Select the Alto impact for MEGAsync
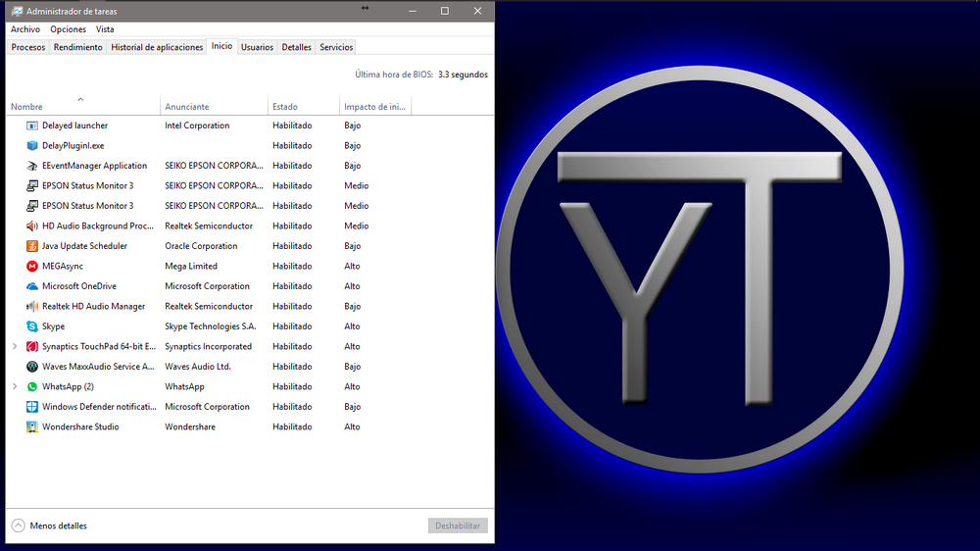The width and height of the screenshot is (980, 551). coord(352,266)
